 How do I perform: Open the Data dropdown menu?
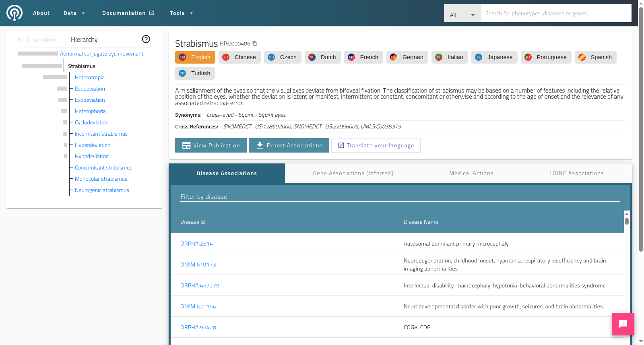click(74, 13)
